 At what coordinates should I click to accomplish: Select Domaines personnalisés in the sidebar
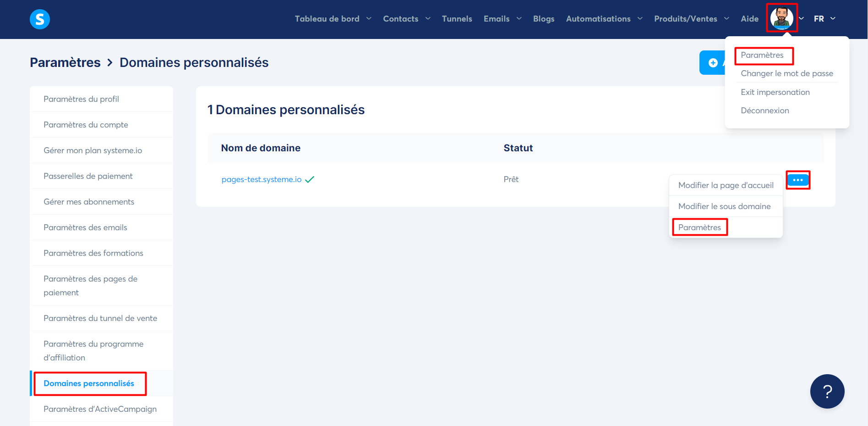(x=101, y=383)
